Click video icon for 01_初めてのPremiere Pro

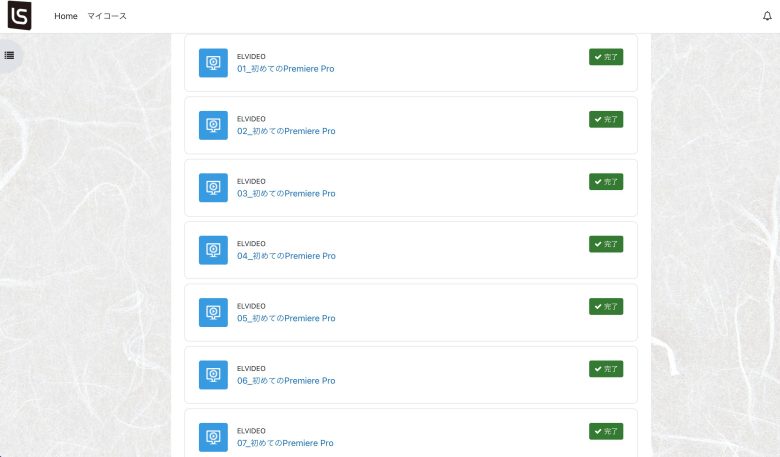[x=213, y=63]
